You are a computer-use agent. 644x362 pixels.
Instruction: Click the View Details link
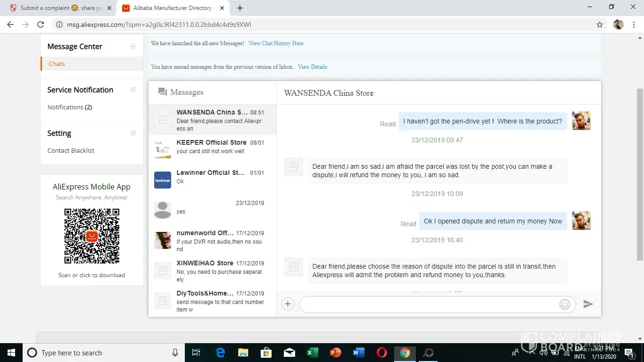click(312, 67)
